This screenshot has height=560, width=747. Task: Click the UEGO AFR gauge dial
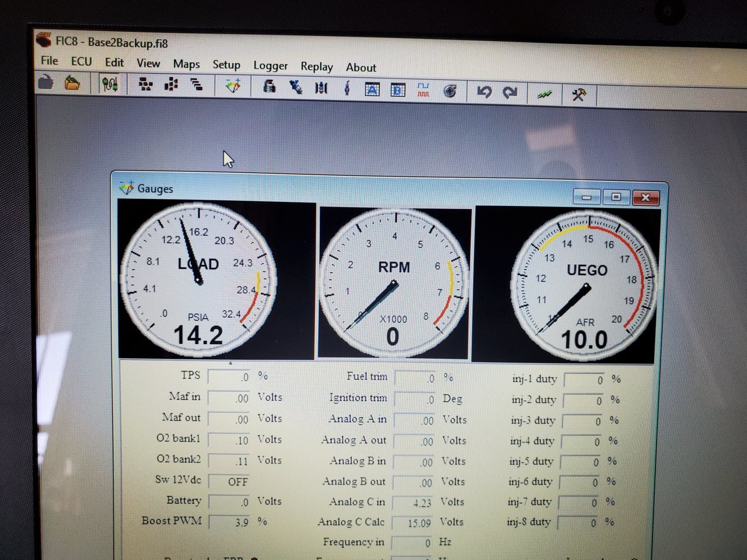click(x=584, y=286)
